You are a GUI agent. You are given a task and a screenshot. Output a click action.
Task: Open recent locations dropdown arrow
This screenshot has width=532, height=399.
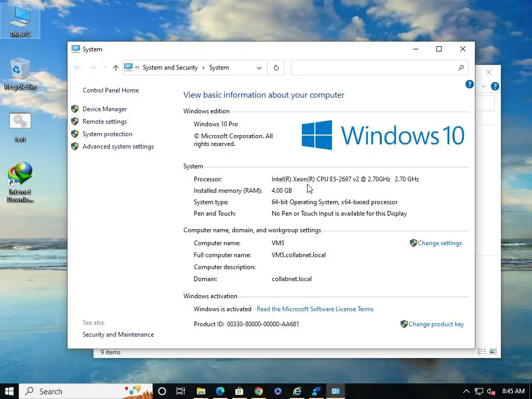(105, 68)
